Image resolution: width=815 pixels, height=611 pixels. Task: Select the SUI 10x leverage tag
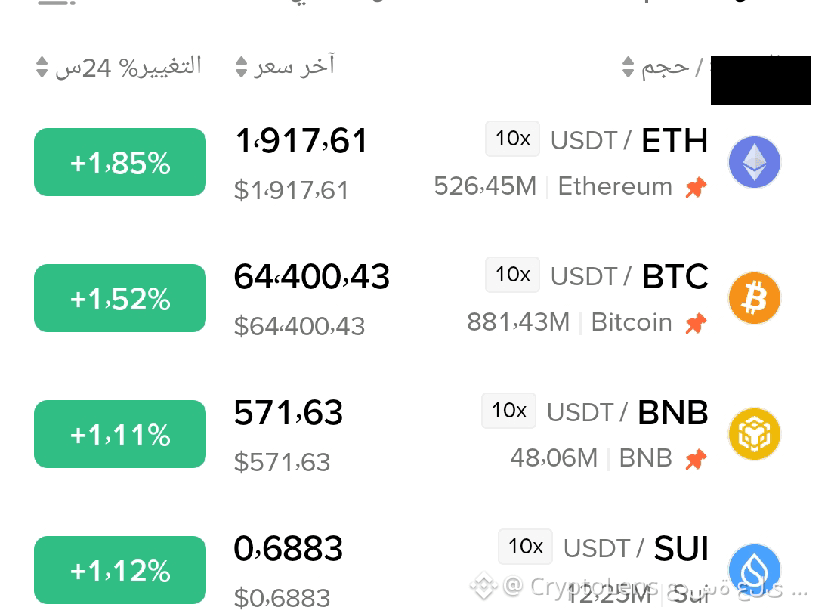pyautogui.click(x=525, y=547)
